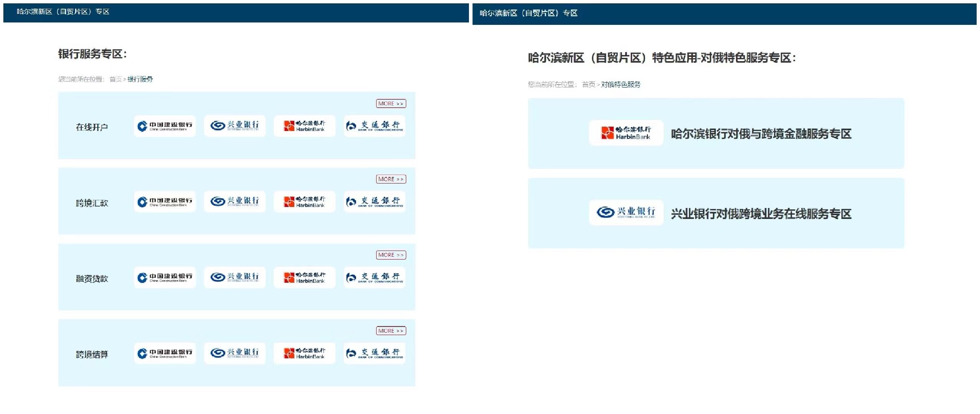The height and width of the screenshot is (414, 980).
Task: Open China Construction Bank logo in 在线开户 row
Action: 165,126
